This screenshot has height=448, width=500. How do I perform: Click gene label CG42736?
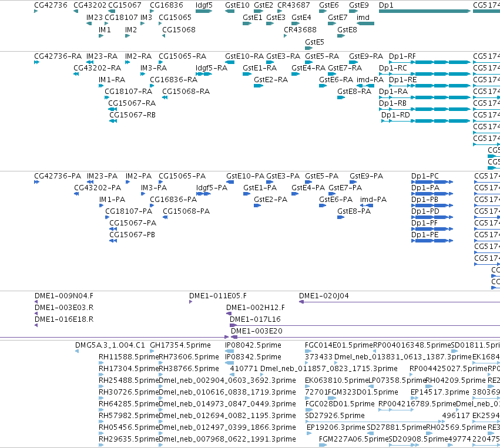[51, 5]
